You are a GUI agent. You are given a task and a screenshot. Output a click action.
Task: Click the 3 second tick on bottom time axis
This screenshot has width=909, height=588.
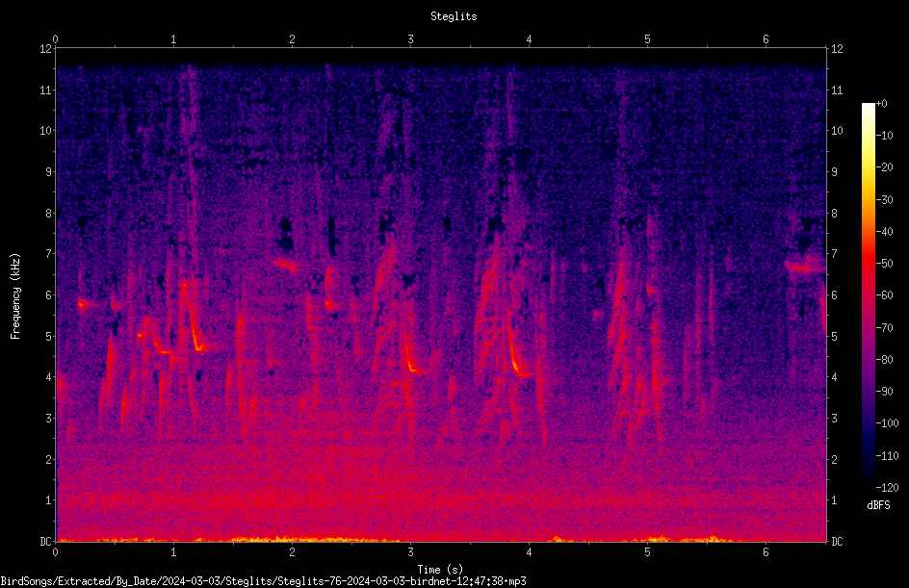click(410, 552)
